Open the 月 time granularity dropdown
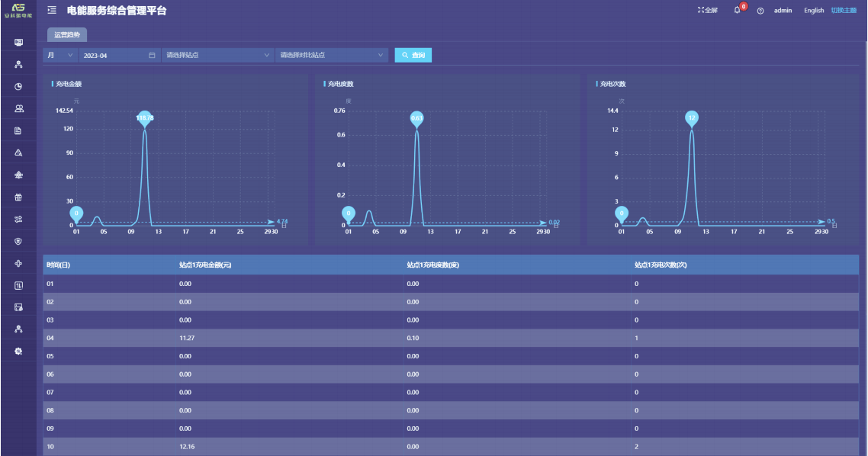 click(60, 56)
